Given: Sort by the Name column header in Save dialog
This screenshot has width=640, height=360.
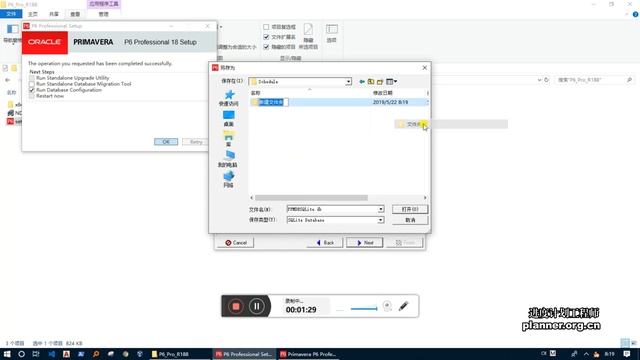Looking at the screenshot, I should [310, 93].
